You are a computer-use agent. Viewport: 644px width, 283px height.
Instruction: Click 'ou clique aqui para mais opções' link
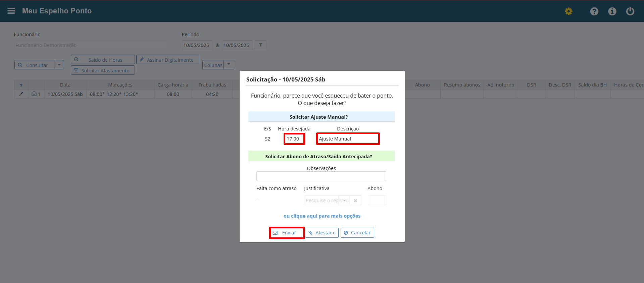[x=322, y=216]
